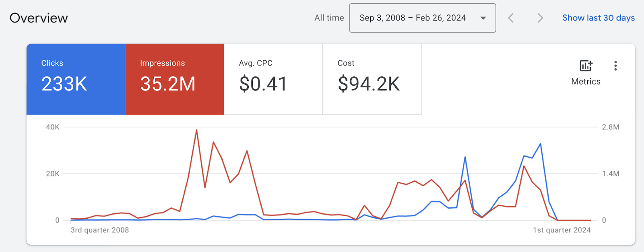
Task: Select the Impressions metric card
Action: pyautogui.click(x=175, y=79)
